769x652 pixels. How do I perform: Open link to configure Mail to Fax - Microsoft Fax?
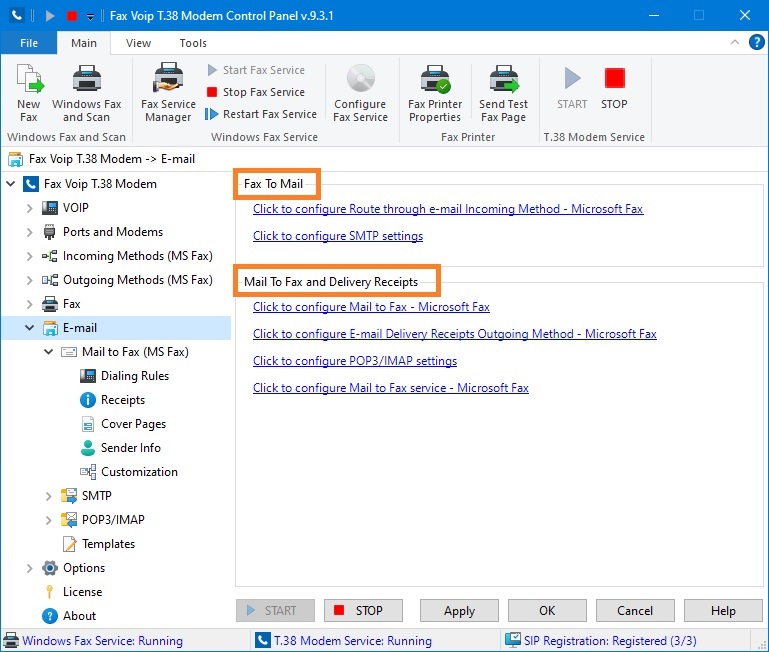point(371,307)
